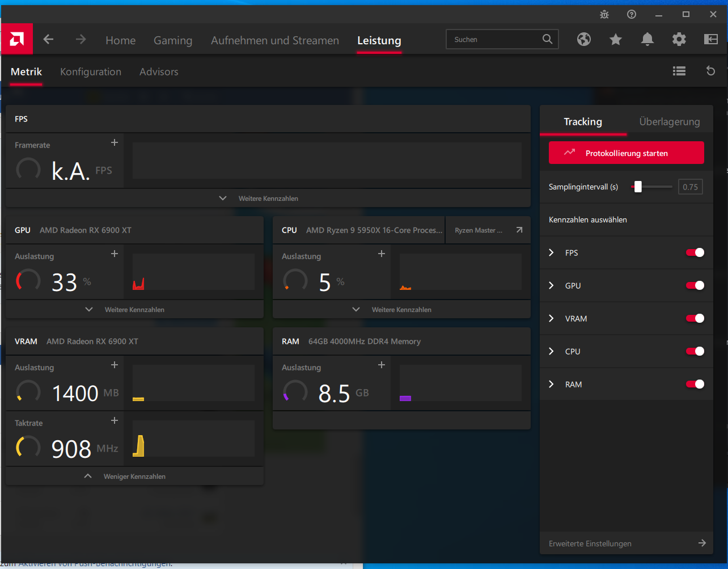The height and width of the screenshot is (569, 728).
Task: Click the 908 MHz Taktrate value
Action: pyautogui.click(x=84, y=449)
